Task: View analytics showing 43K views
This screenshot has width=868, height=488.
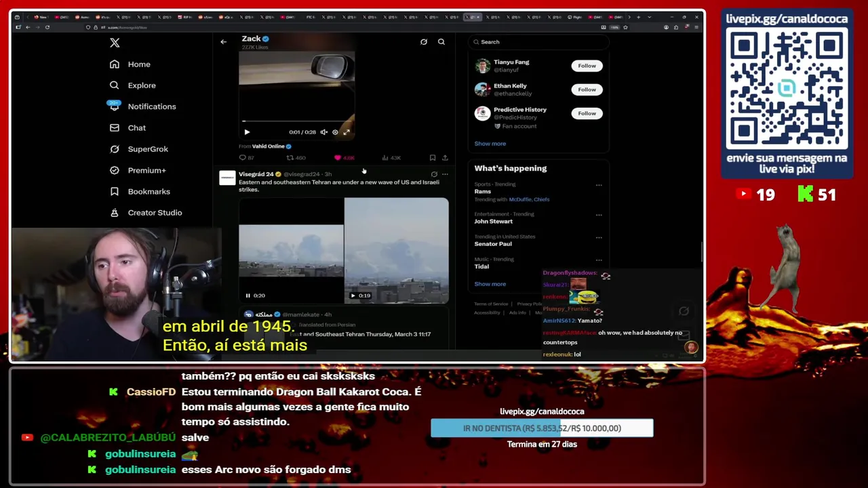Action: click(391, 158)
